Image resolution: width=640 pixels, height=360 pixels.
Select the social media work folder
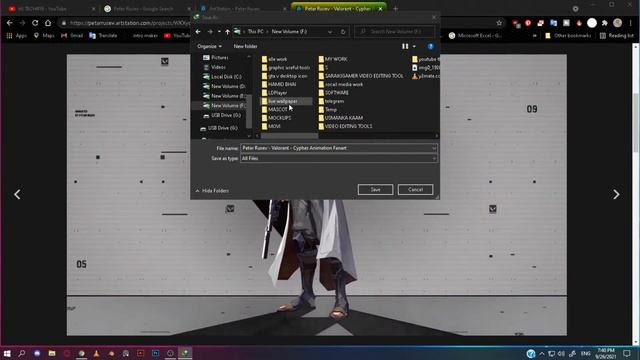click(341, 84)
